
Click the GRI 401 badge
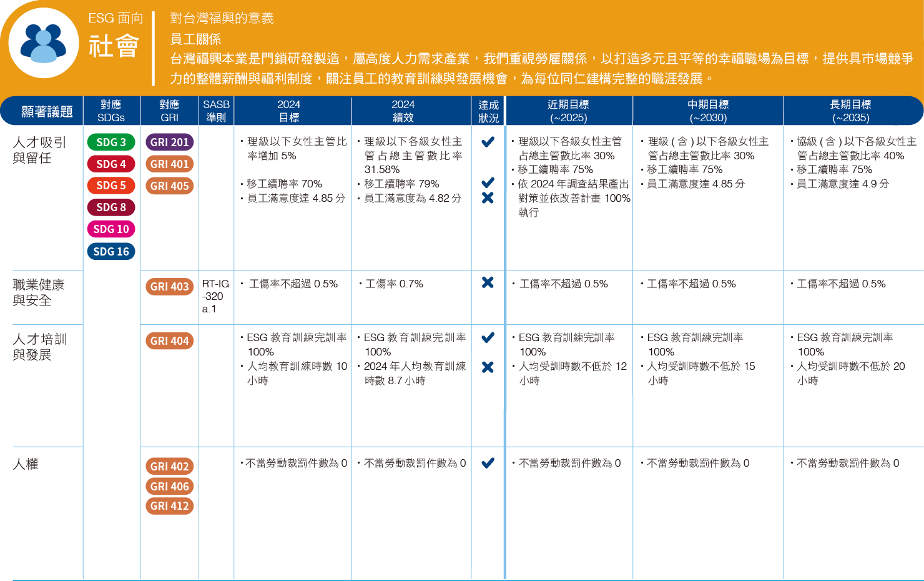point(170,164)
